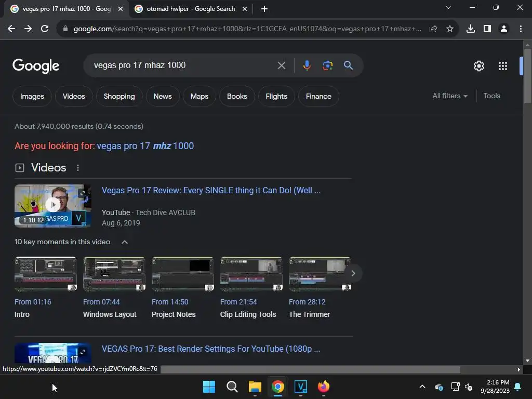Open the Google apps grid
This screenshot has width=532, height=399.
[x=503, y=66]
